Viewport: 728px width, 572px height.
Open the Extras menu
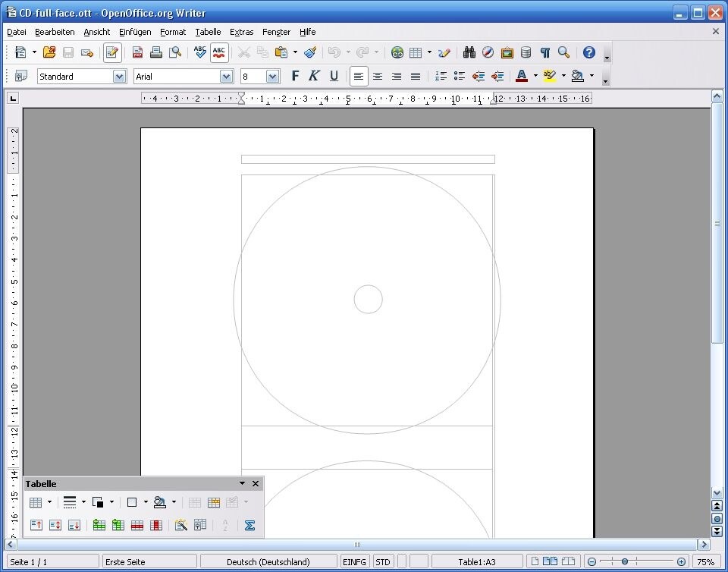241,32
